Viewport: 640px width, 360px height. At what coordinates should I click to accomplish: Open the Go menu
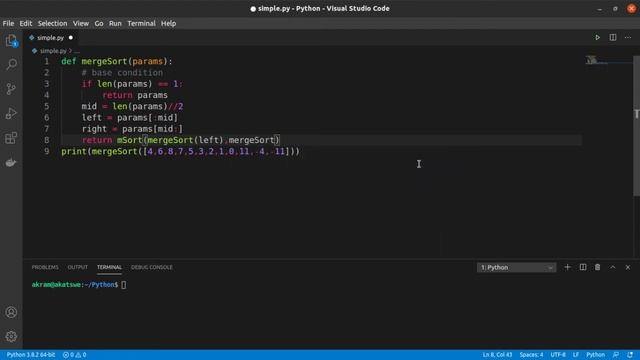[99, 23]
